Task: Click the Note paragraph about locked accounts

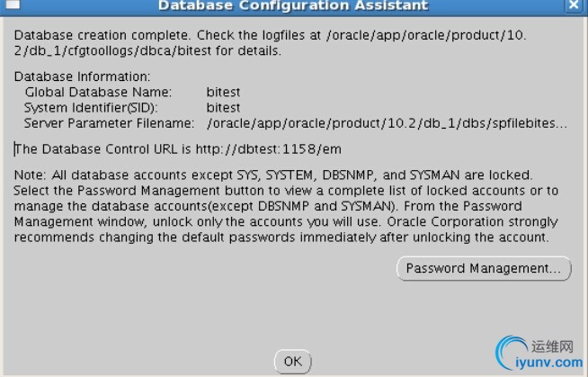Action: [286, 206]
